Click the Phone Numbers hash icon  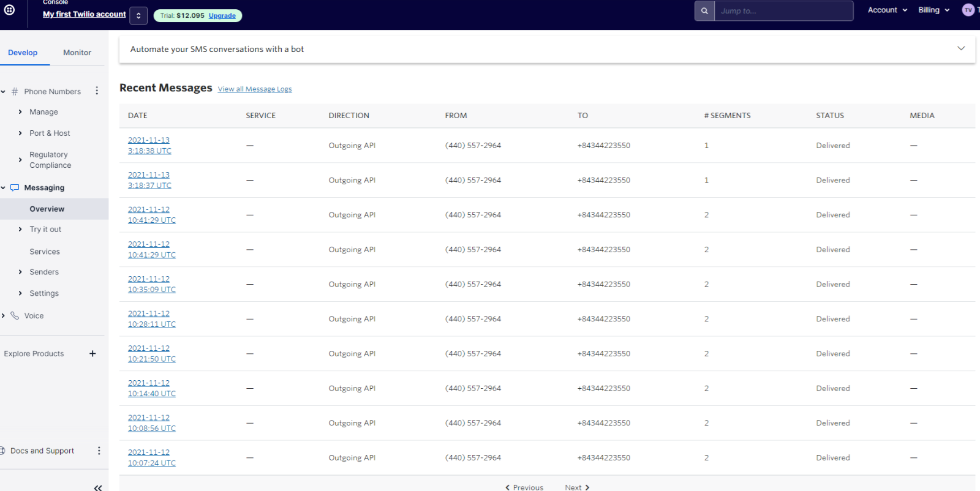[15, 91]
